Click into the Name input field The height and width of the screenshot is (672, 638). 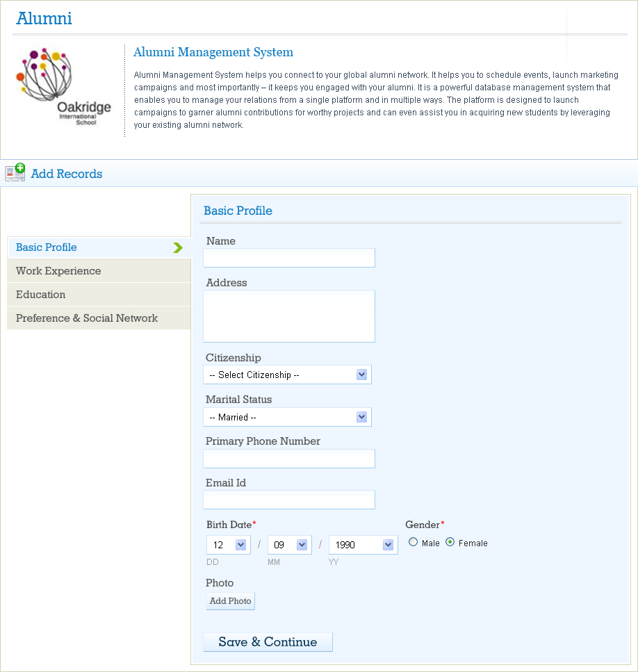click(289, 258)
